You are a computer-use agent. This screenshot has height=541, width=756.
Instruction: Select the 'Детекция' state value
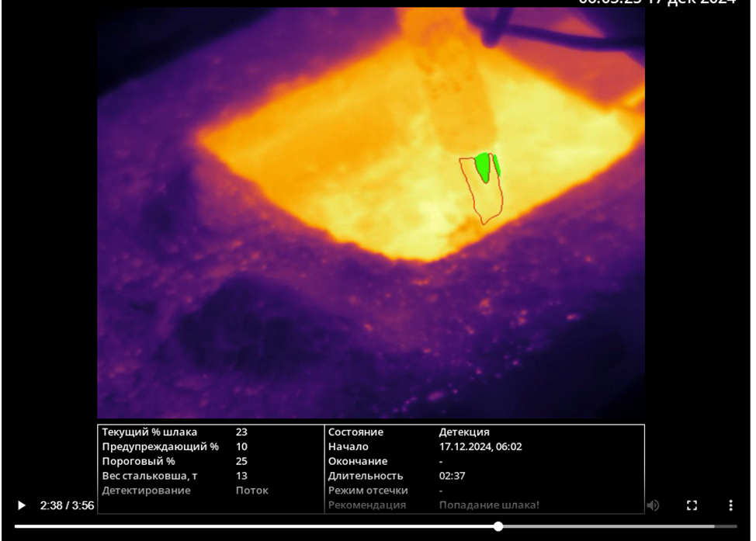coord(464,432)
